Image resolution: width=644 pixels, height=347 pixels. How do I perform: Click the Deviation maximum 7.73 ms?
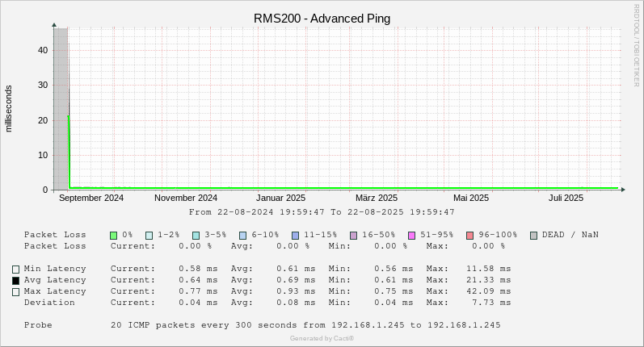click(491, 303)
